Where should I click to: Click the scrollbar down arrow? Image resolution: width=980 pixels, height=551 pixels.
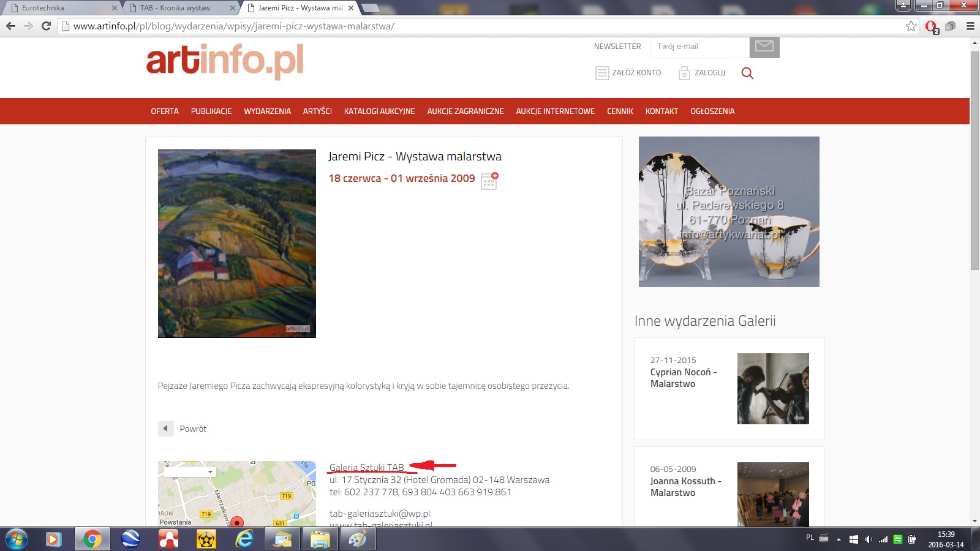point(974,521)
